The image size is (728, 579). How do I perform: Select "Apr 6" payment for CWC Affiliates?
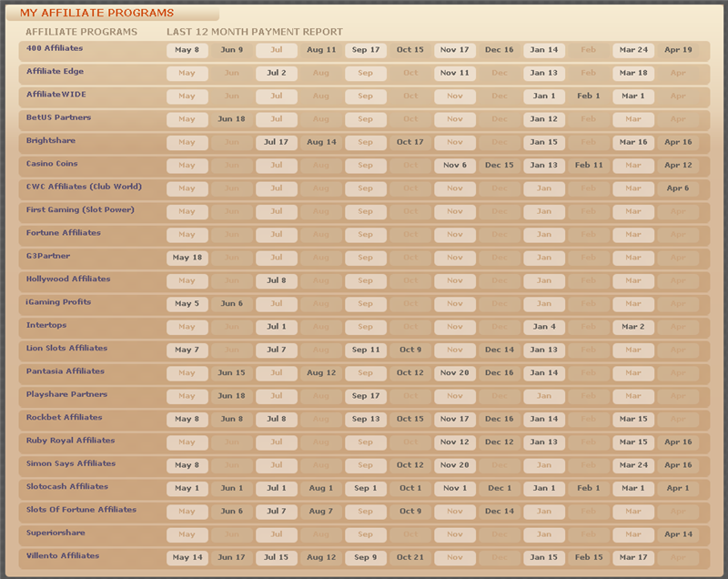pyautogui.click(x=678, y=188)
